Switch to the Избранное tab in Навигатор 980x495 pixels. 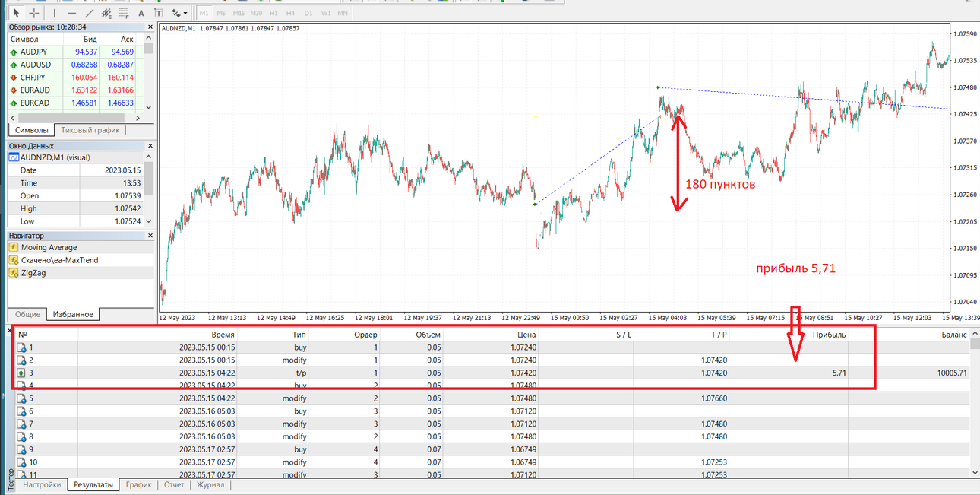(x=73, y=315)
